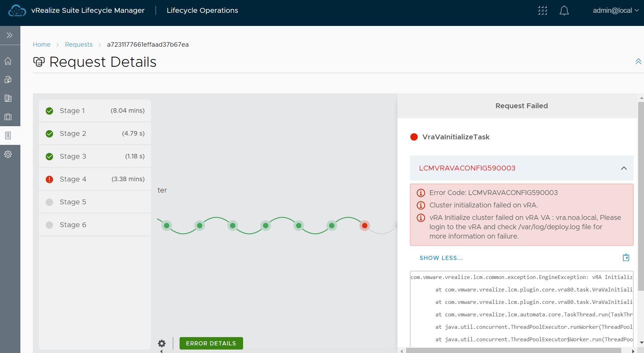This screenshot has width=644, height=353.
Task: Go to Home via sidebar house icon
Action: point(8,61)
